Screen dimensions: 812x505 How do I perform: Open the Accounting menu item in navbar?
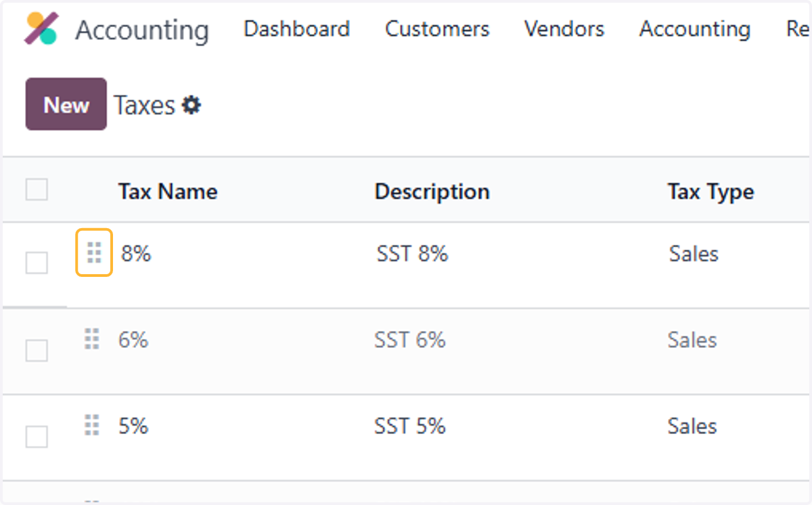tap(695, 29)
